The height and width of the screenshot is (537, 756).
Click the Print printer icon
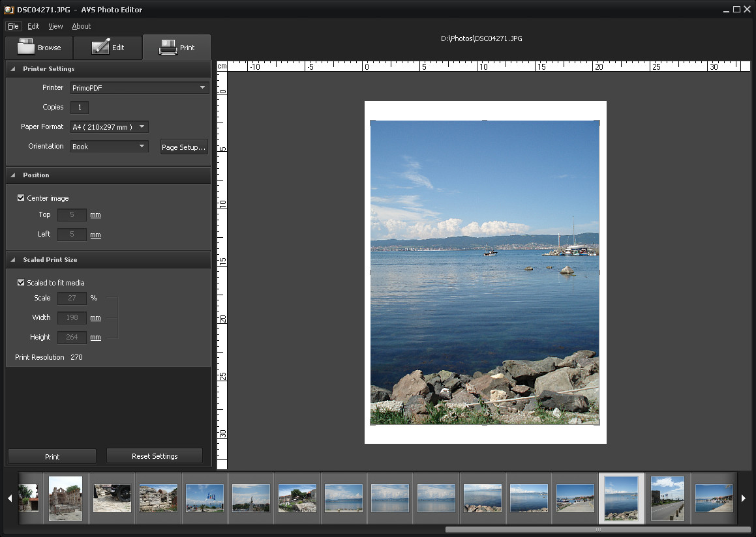(x=168, y=47)
